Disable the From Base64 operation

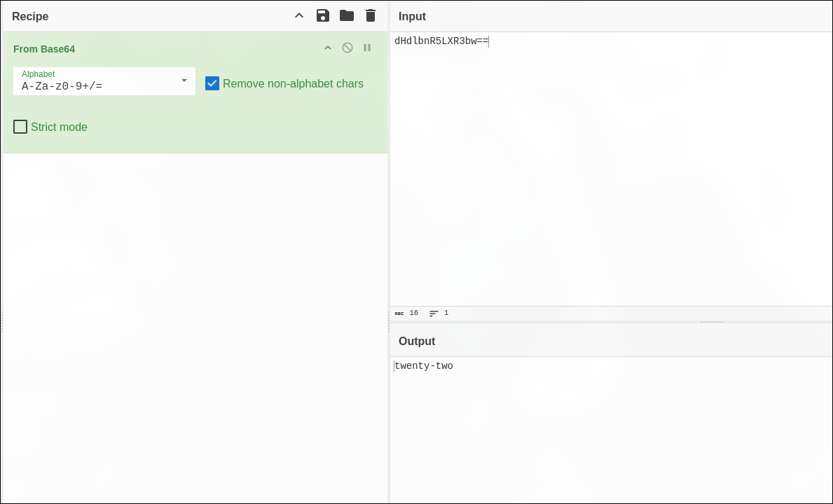pos(347,48)
